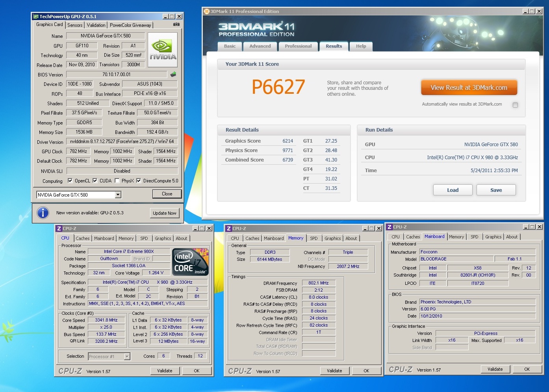Click the Close button in GPU-Z
Screen dimensions: 549x392
click(167, 194)
